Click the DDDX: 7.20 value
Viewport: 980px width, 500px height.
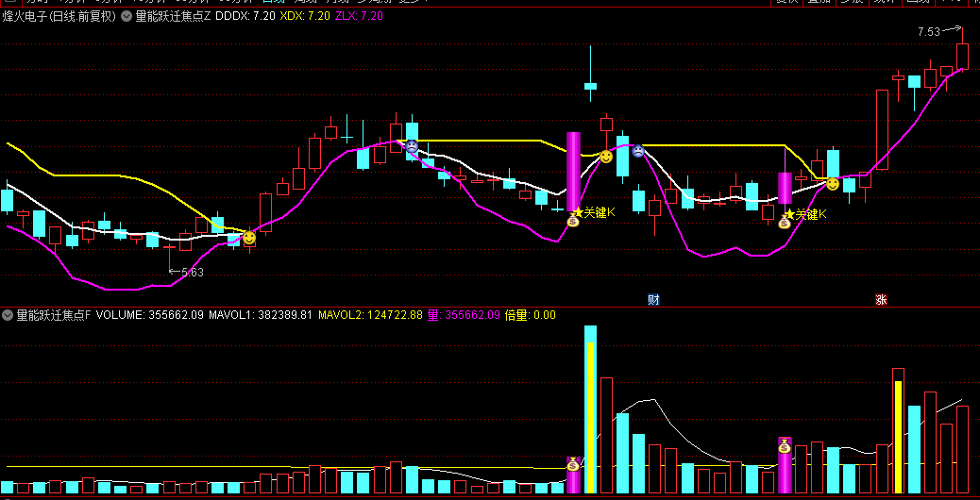coord(245,16)
